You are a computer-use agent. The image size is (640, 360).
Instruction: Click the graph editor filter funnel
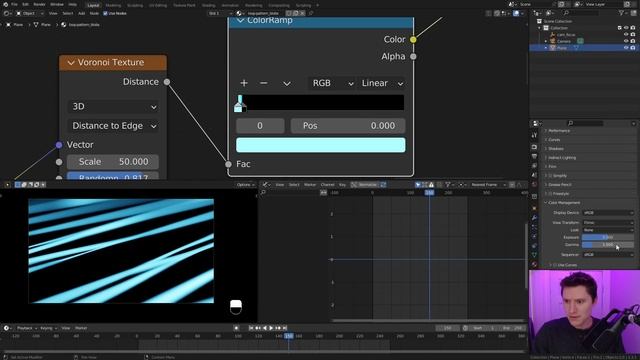(x=448, y=184)
